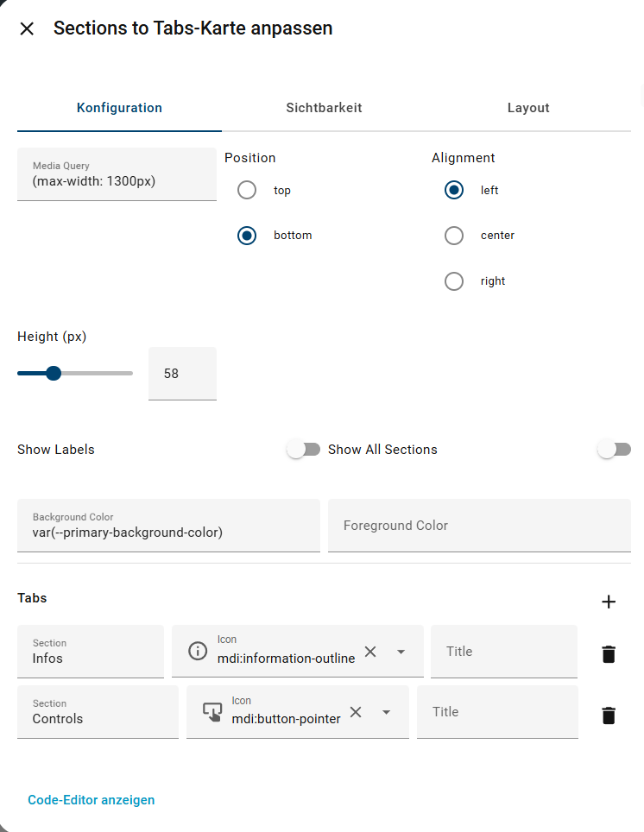Clear the mdi:information-outline icon field
This screenshot has width=644, height=832.
[x=370, y=652]
